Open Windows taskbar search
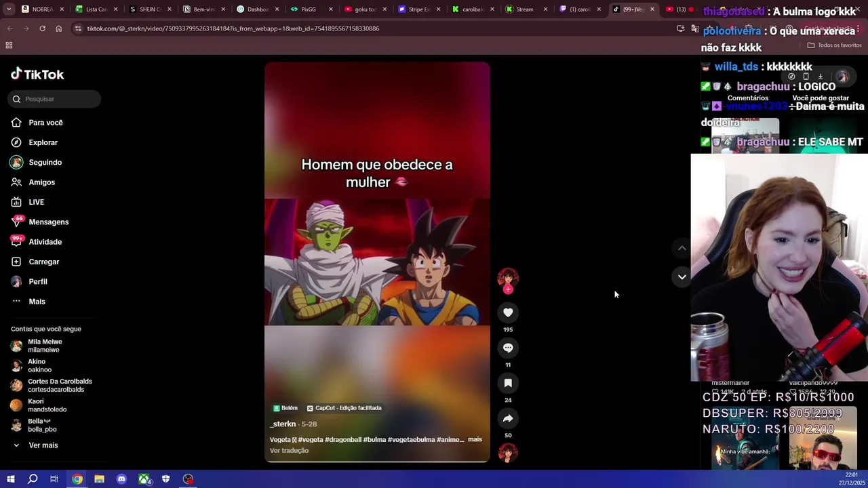The height and width of the screenshot is (488, 868). [x=33, y=479]
